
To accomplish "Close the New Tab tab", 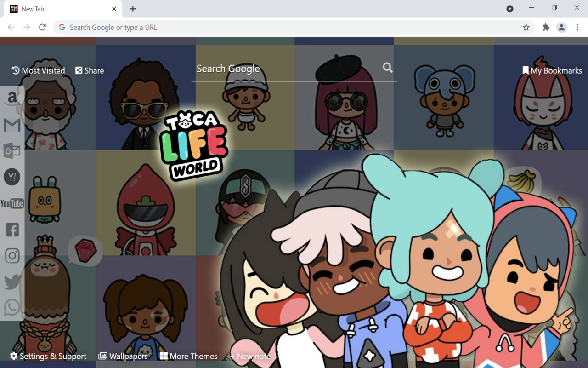I will 114,9.
